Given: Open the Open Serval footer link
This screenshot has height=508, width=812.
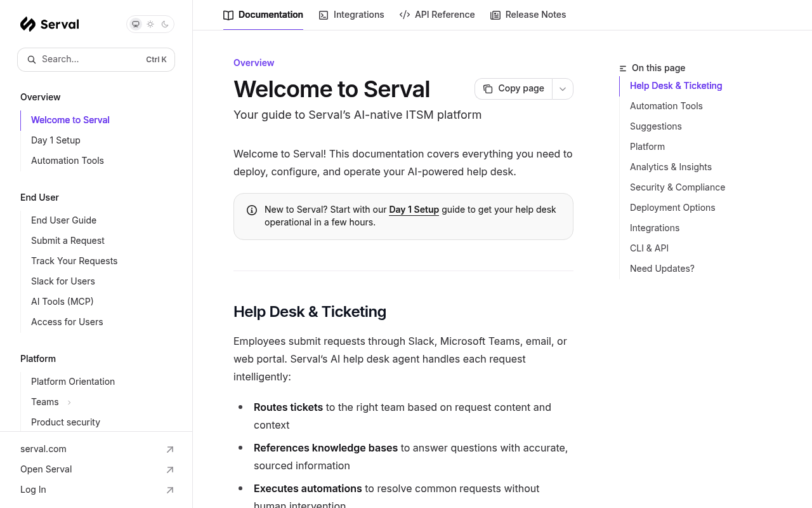Looking at the screenshot, I should click(46, 469).
